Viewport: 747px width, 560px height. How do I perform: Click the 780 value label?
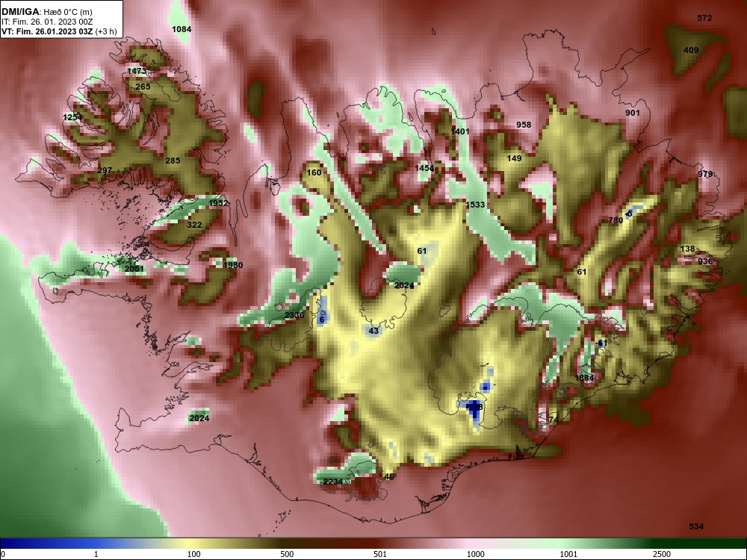tap(616, 220)
